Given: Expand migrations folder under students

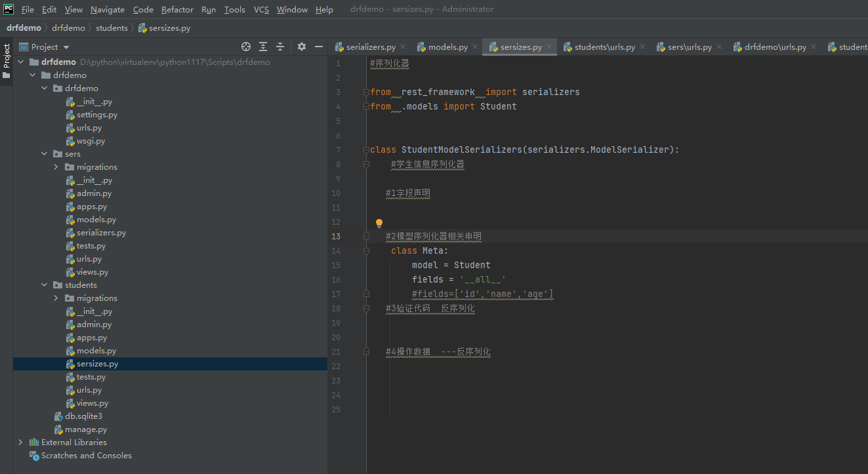Looking at the screenshot, I should tap(56, 298).
